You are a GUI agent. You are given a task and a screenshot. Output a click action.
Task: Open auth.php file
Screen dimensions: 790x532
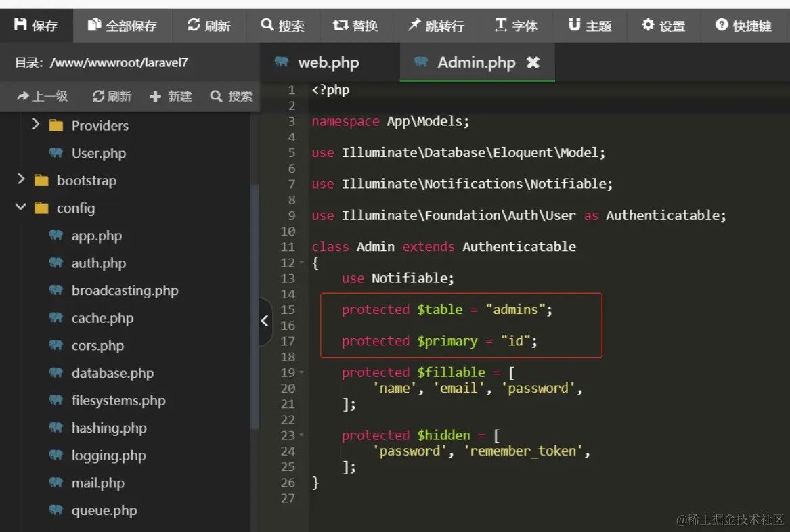tap(99, 263)
